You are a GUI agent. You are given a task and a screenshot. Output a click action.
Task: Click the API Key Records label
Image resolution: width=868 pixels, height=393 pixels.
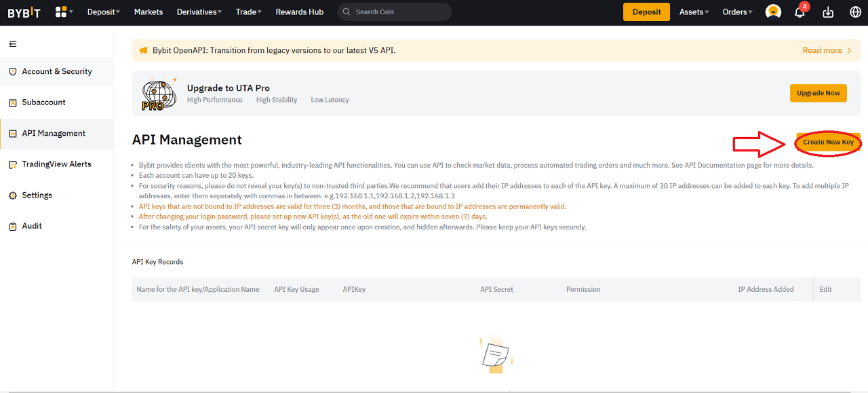(x=158, y=262)
